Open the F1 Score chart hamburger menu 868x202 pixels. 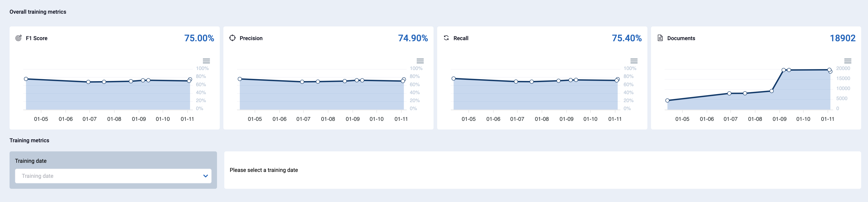coord(206,61)
